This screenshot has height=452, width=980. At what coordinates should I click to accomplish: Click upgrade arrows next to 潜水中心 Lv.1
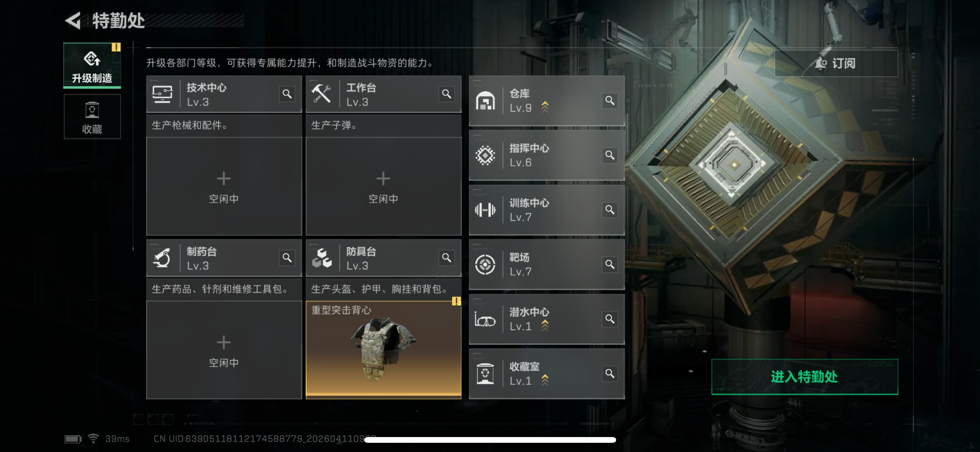coord(545,326)
